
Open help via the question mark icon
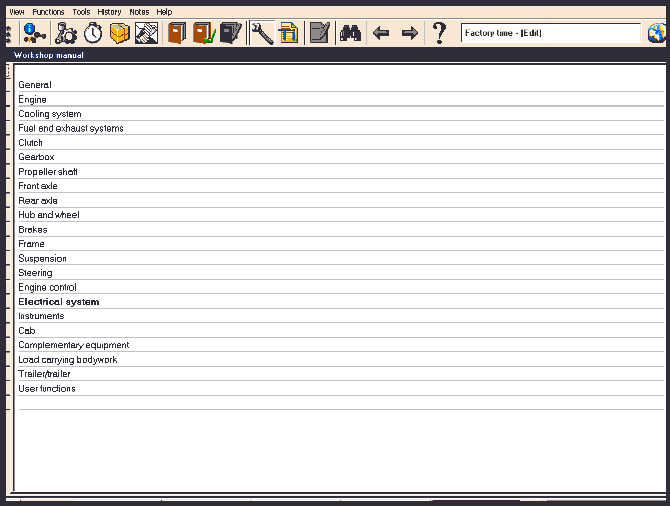(439, 33)
